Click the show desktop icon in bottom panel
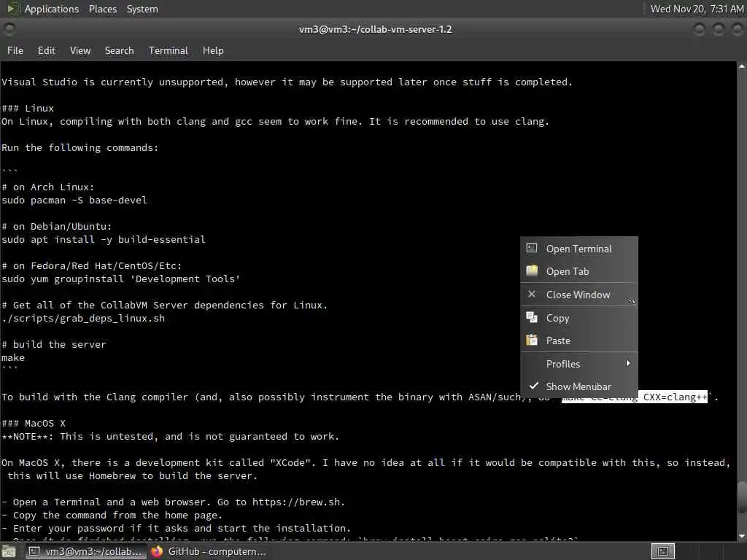Viewport: 747px width, 560px height. click(x=9, y=552)
